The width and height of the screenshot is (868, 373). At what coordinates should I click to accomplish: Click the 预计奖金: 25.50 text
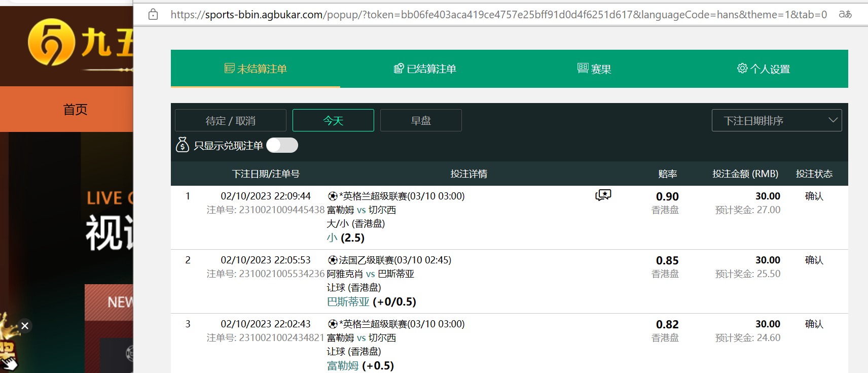(748, 274)
